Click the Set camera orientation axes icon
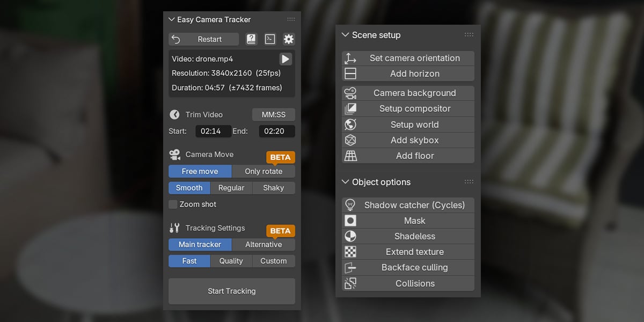The height and width of the screenshot is (322, 644). coord(350,58)
